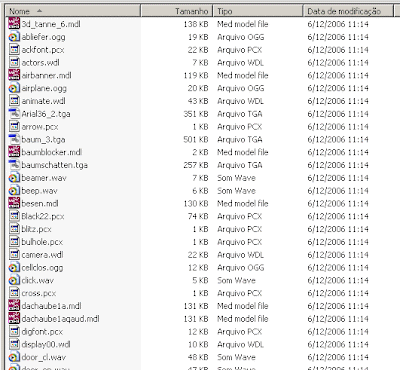Select the Arial36_2.tga file name
The width and height of the screenshot is (400, 370).
[46, 114]
